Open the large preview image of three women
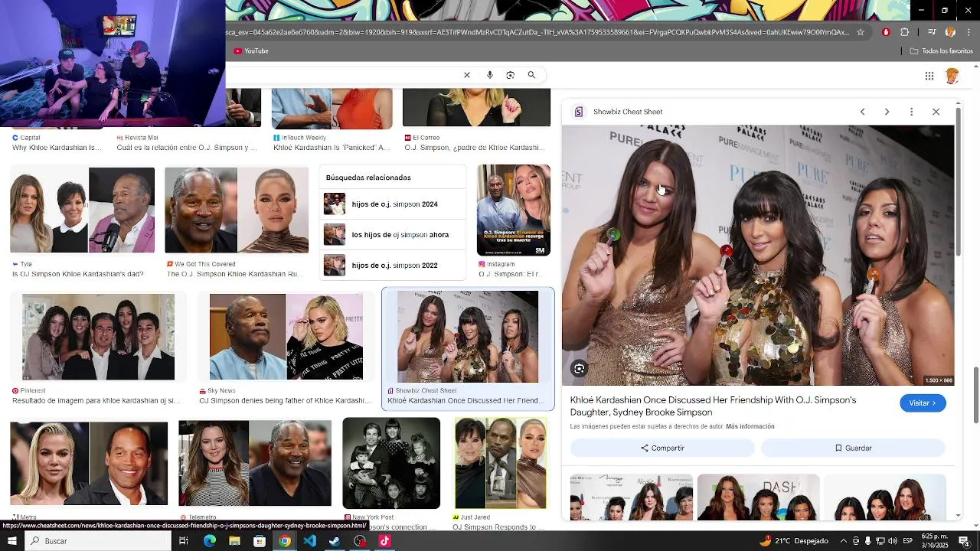The height and width of the screenshot is (551, 980). 758,256
